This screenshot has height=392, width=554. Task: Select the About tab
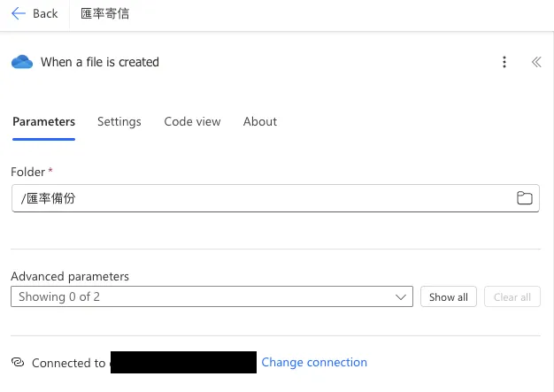(260, 122)
